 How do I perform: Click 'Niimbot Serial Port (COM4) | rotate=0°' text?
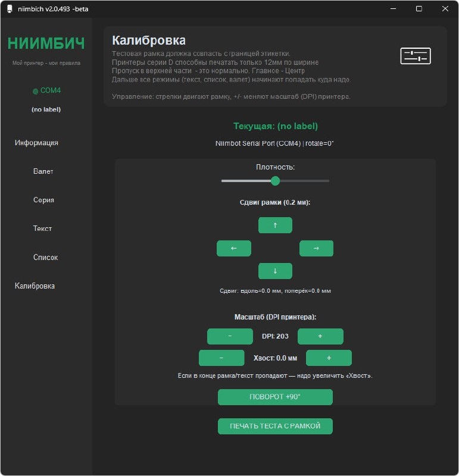(x=274, y=143)
